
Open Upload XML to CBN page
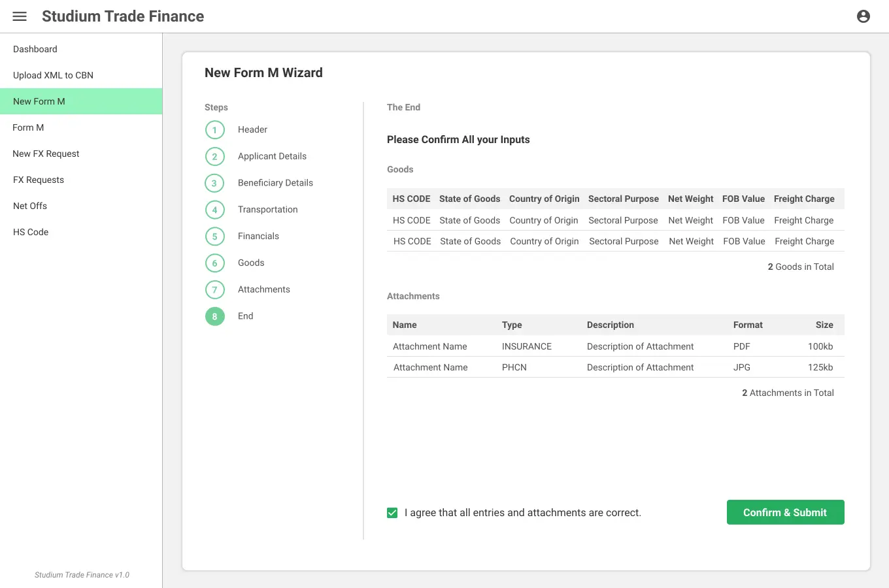point(81,75)
